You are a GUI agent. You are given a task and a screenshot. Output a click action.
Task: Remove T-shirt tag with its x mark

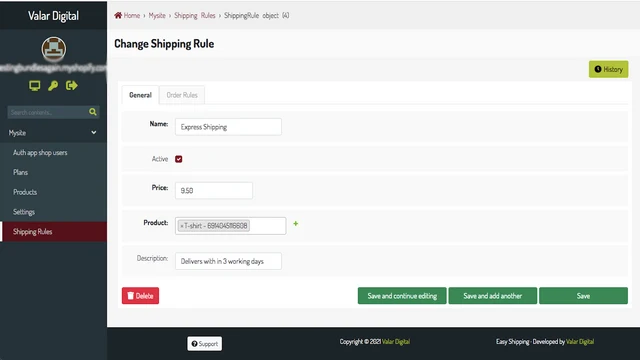coord(182,226)
